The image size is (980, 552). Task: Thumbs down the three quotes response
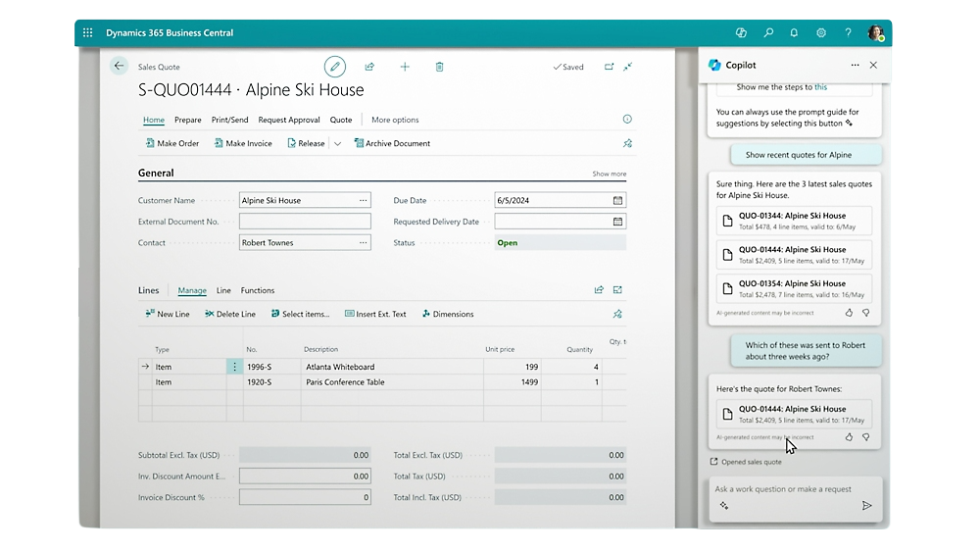click(865, 313)
